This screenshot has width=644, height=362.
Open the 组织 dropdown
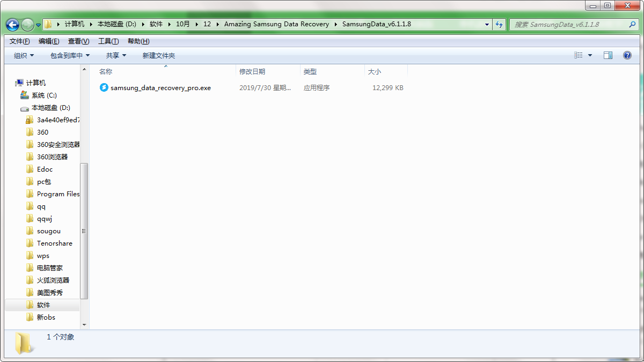click(x=24, y=55)
